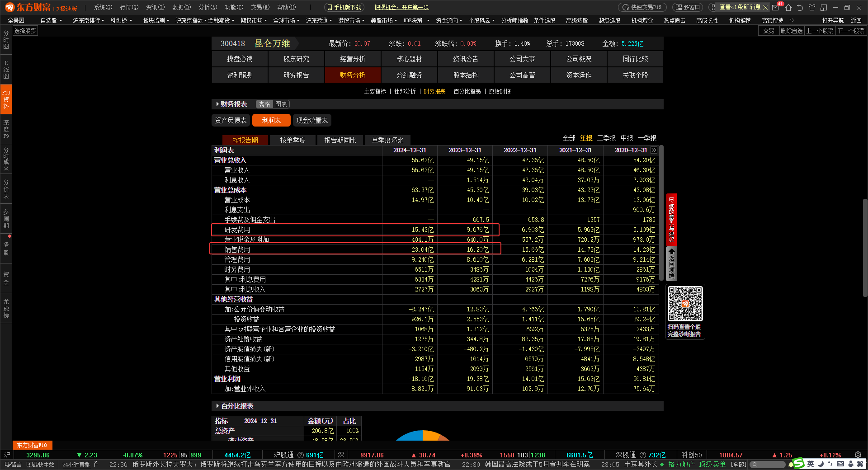
Task: Filter reports by 全部
Action: click(569, 138)
